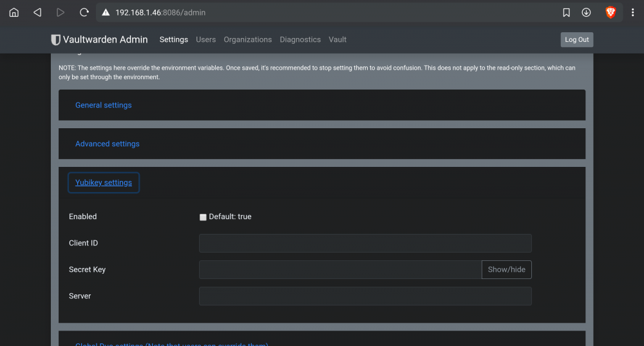Open downloads via the download icon

click(x=586, y=12)
